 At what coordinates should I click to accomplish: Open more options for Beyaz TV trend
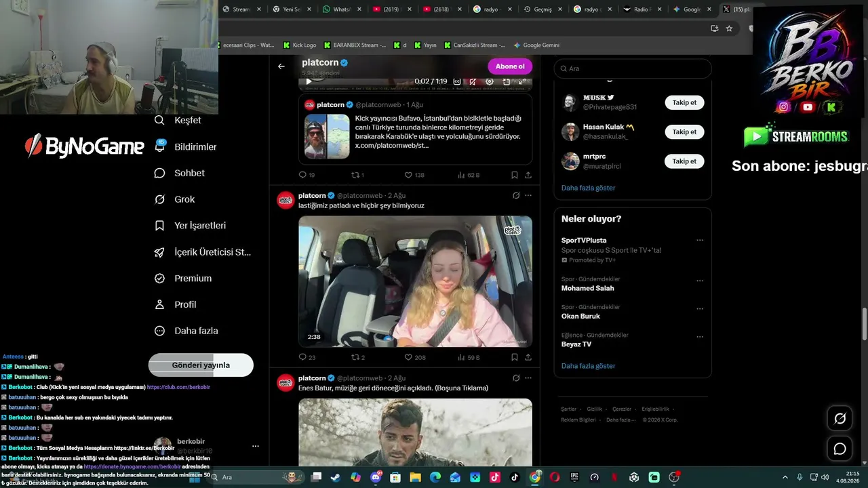(x=700, y=336)
